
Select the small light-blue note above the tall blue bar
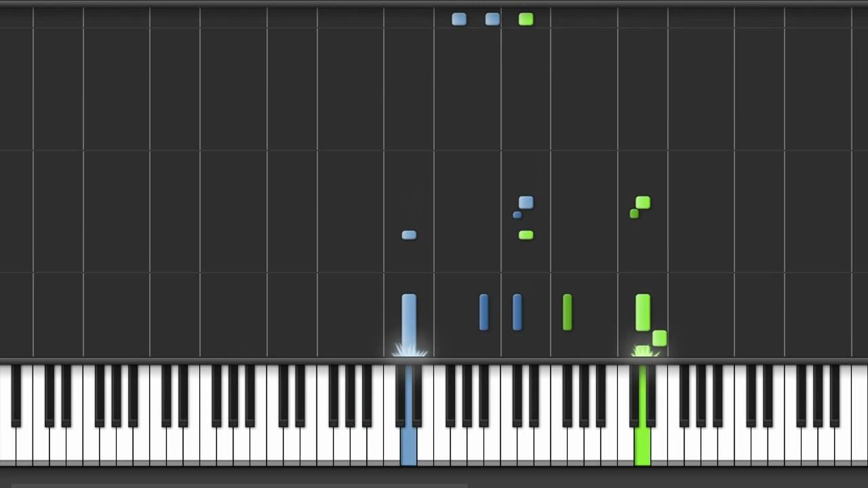coord(409,235)
